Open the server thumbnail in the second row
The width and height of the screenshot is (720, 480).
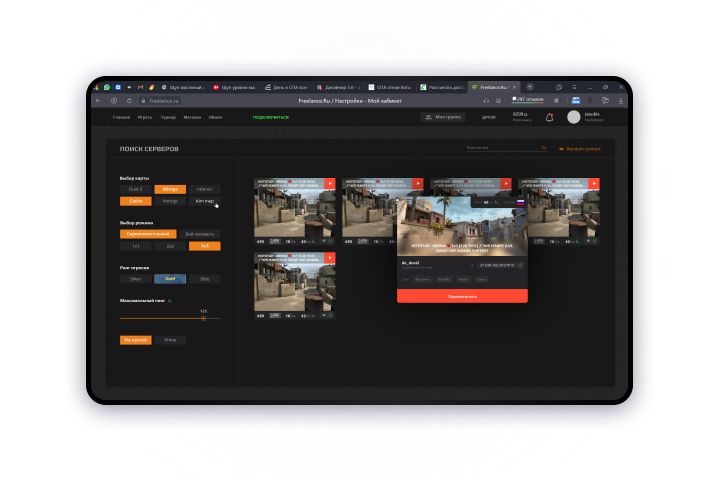click(295, 286)
